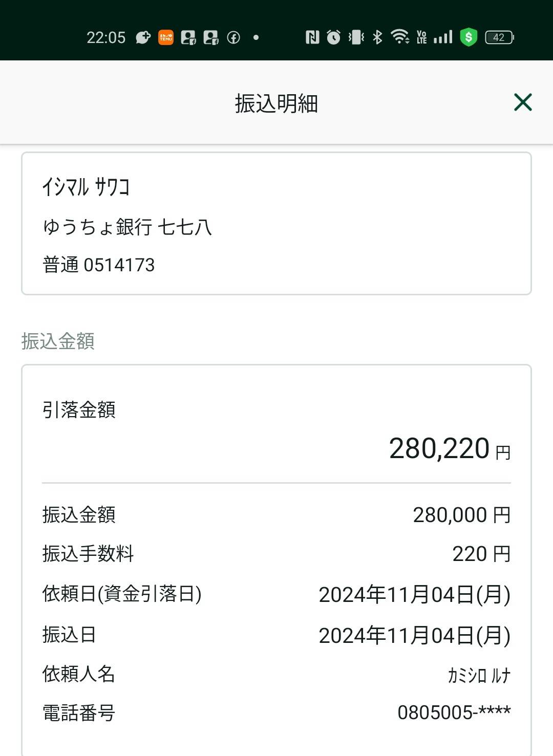Image resolution: width=553 pixels, height=756 pixels.
Task: Tap the Bluetooth status icon
Action: (x=377, y=37)
